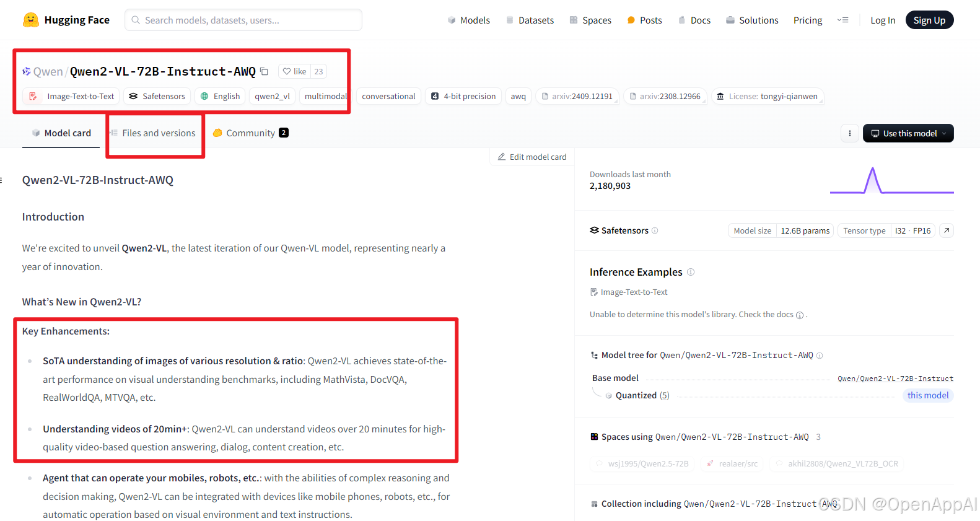Select the qwen2_vl tag
The height and width of the screenshot is (521, 980).
coord(272,96)
